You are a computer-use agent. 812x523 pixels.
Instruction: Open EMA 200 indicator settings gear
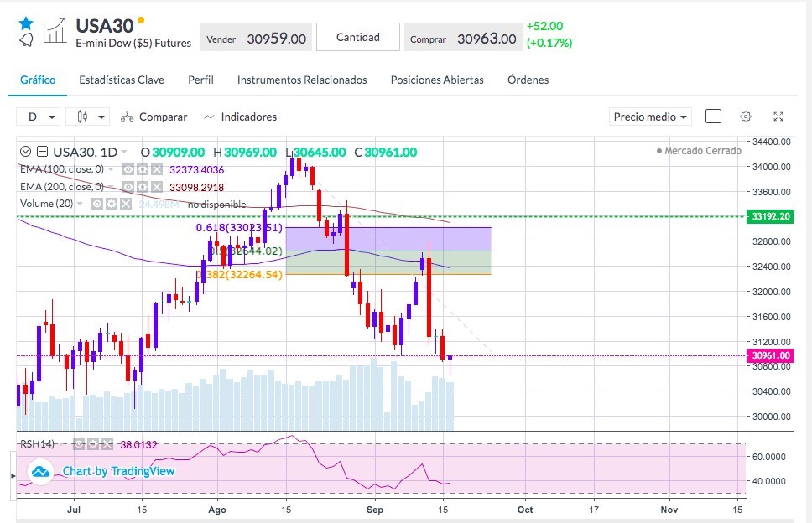143,187
